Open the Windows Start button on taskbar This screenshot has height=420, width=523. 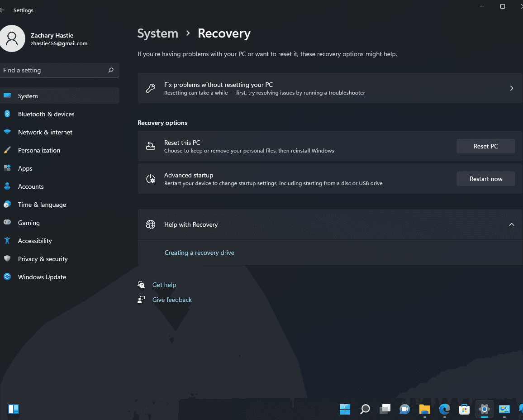point(345,409)
